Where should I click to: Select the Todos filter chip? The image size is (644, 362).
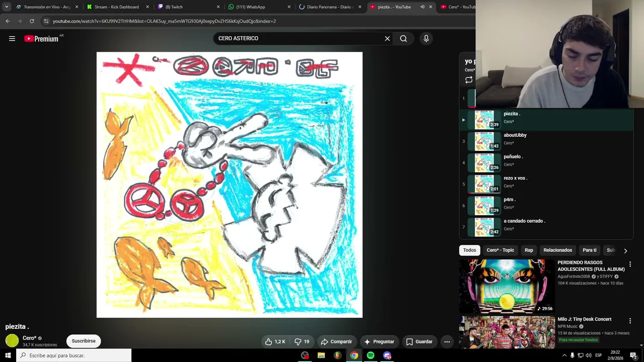pyautogui.click(x=469, y=250)
